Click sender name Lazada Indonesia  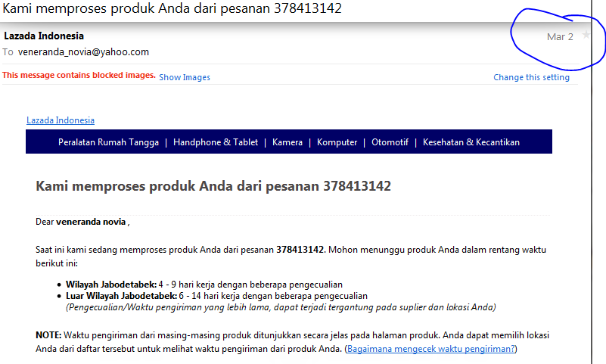[x=44, y=36]
